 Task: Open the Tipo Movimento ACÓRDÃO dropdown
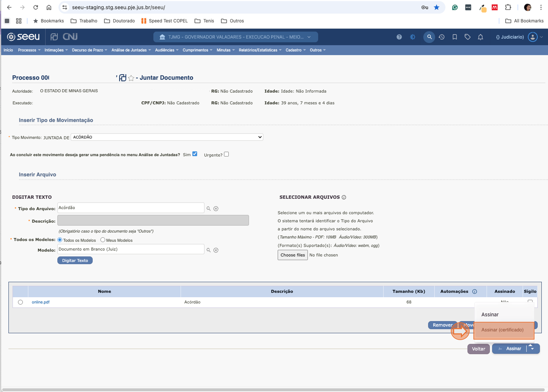[167, 137]
